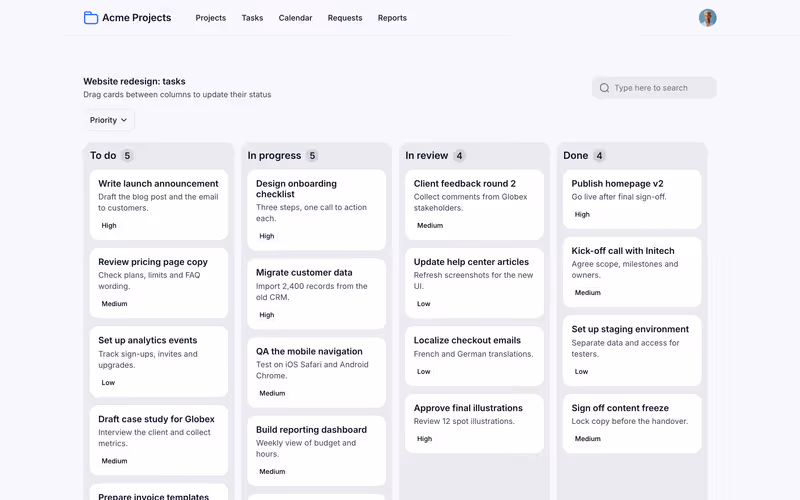The height and width of the screenshot is (500, 800).
Task: Open the 'Build reporting dashboard' card
Action: click(x=316, y=451)
